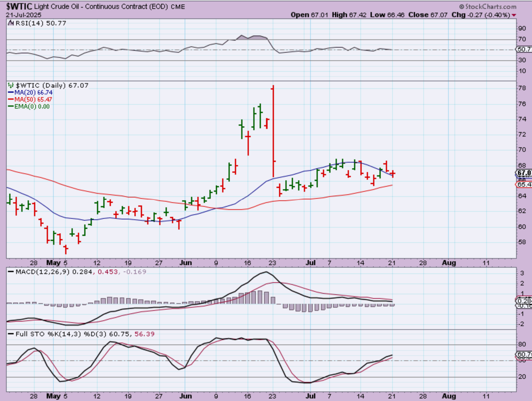The width and height of the screenshot is (532, 401).
Task: Click the MACD histogram peak bar
Action: pyautogui.click(x=260, y=297)
